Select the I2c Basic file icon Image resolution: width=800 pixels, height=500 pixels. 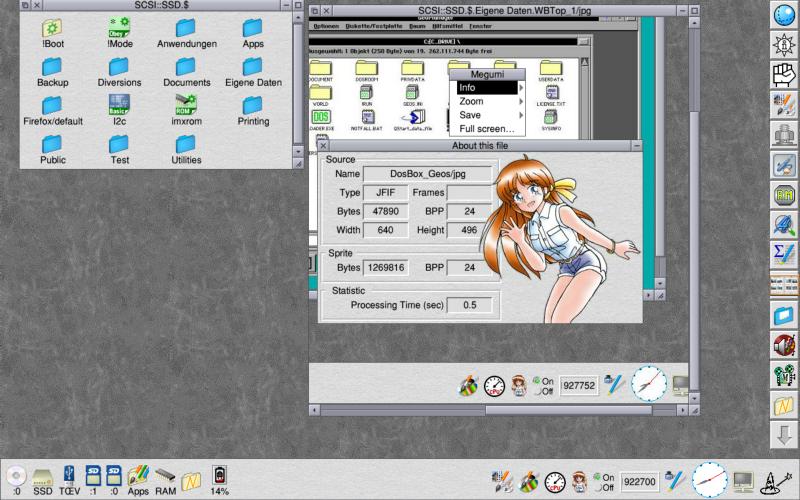(118, 105)
